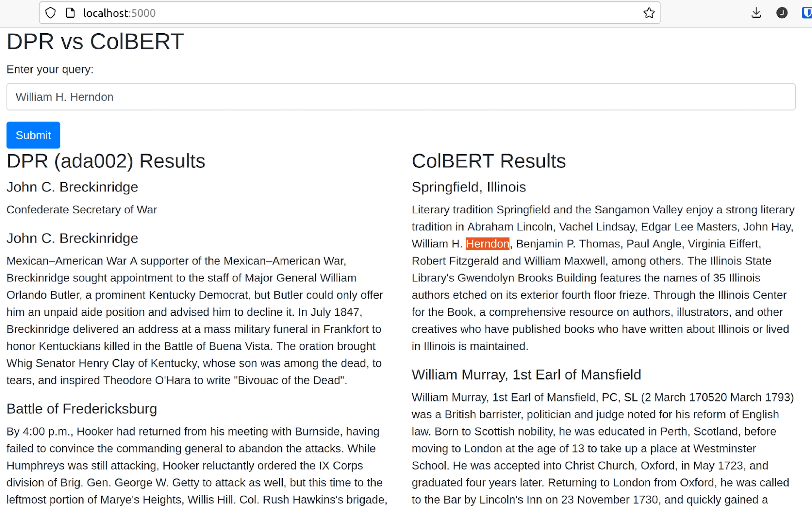Screen dimensions: 812x511
Task: Click the 'Mexican–American War A supporter' line
Action: coord(176,261)
